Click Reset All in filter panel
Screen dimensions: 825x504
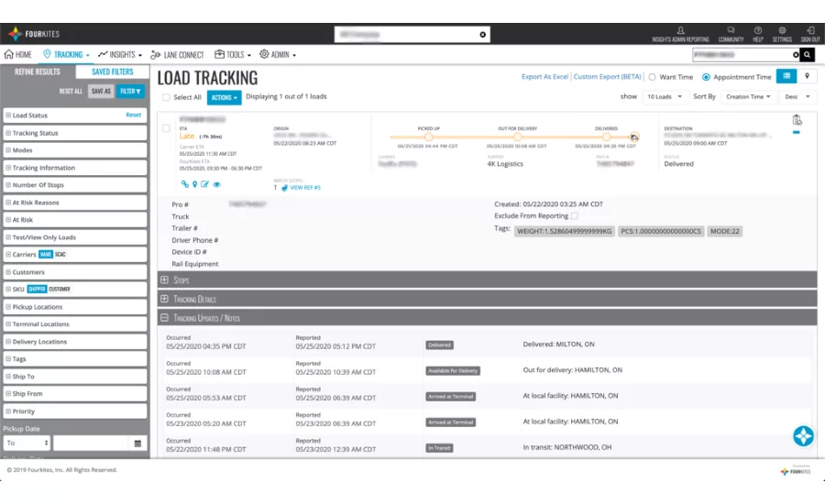71,92
